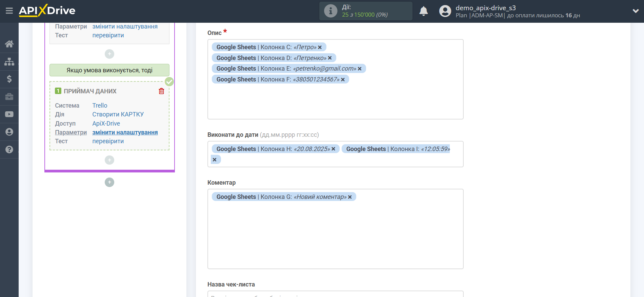Open the notifications bell
Screen dimensions: 644x297
423,11
